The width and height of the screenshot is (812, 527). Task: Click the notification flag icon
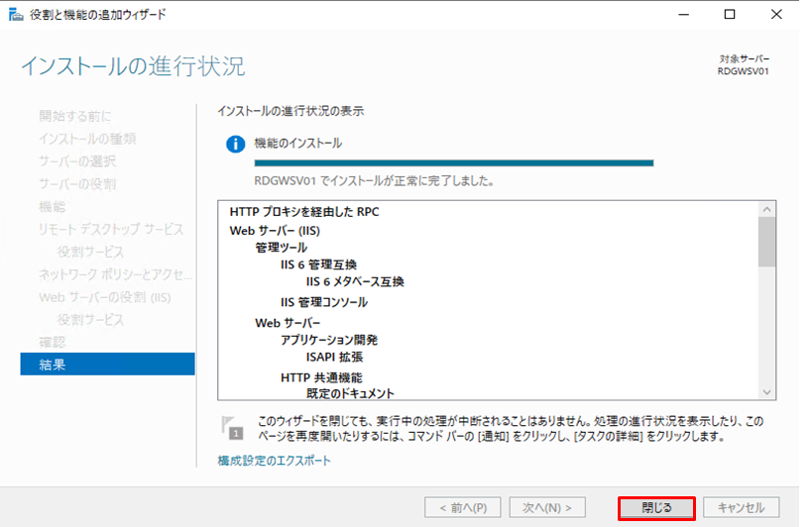coord(232,427)
